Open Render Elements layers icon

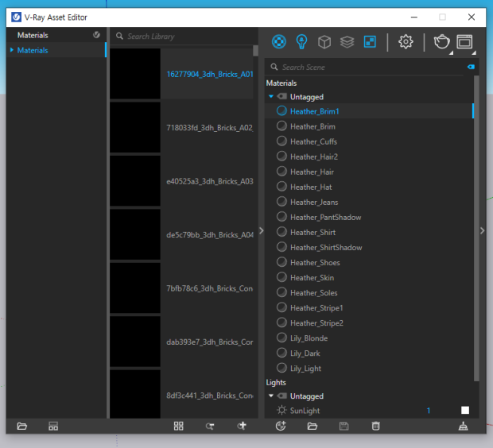pyautogui.click(x=347, y=42)
